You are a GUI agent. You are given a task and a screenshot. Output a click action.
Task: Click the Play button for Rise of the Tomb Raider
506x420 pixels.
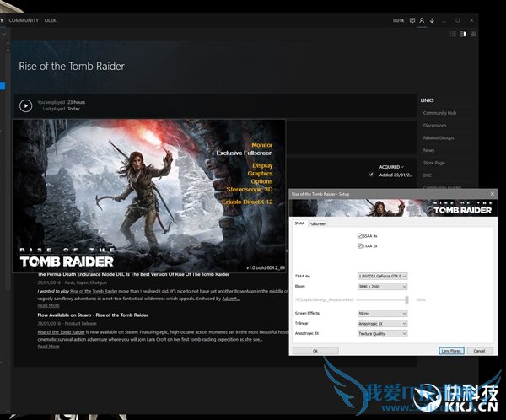tap(26, 105)
